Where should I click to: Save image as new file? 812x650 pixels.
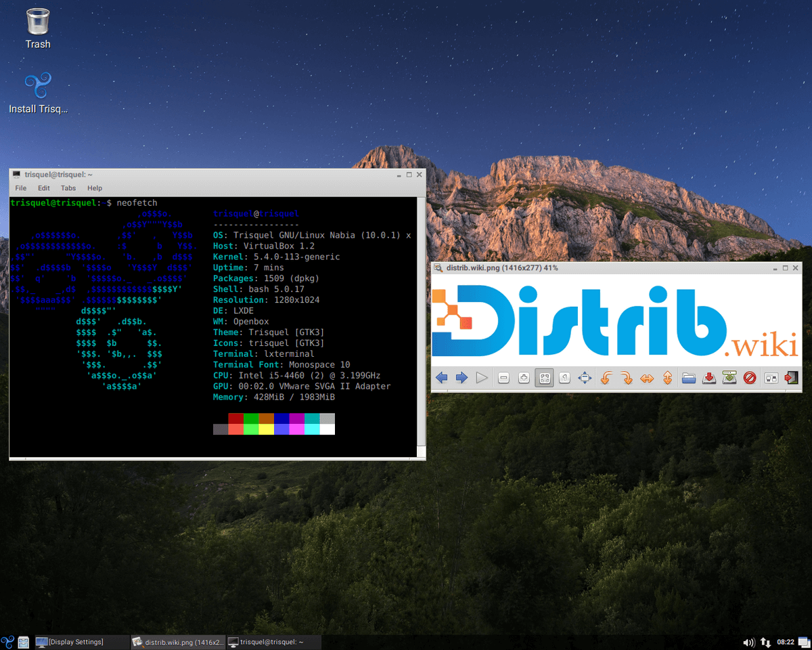(729, 378)
